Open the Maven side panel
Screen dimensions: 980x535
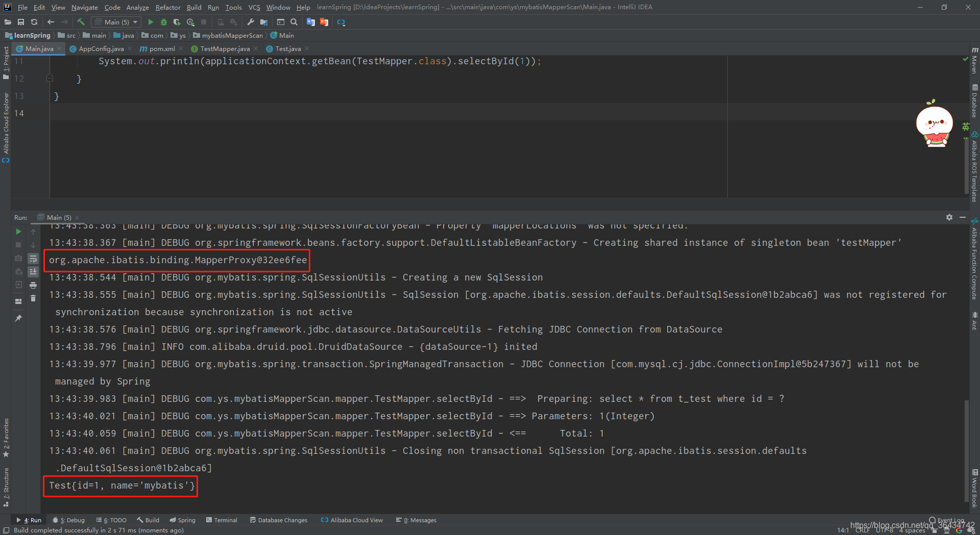[x=974, y=60]
